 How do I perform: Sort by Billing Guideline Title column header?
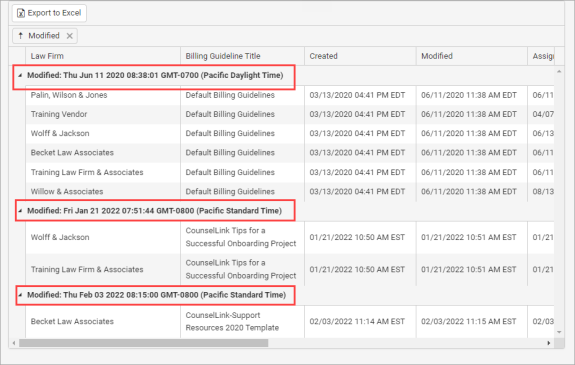(242, 56)
